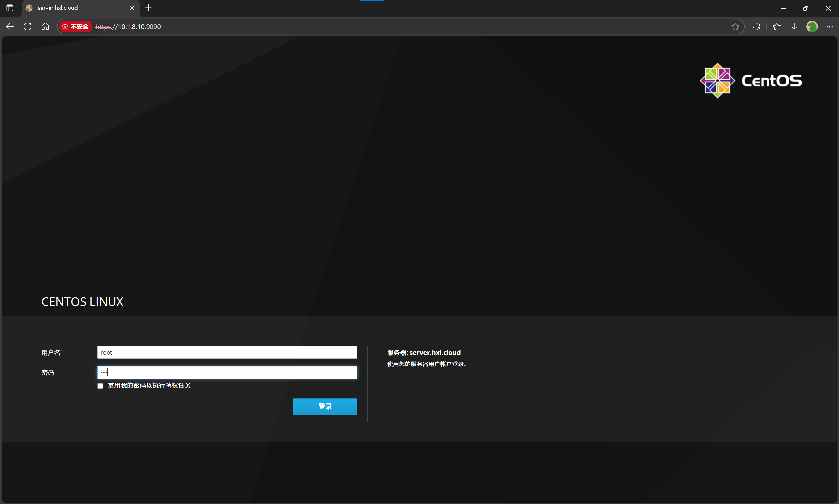
Task: Bookmark this page with the star icon
Action: 735,27
